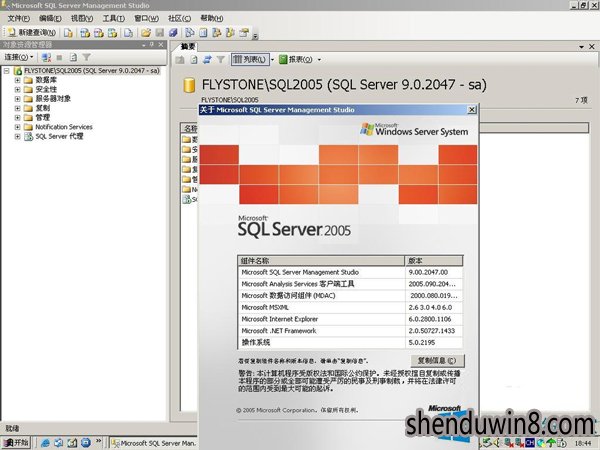This screenshot has width=600, height=450.
Task: Open the 视图(V) menu
Action: 82,18
